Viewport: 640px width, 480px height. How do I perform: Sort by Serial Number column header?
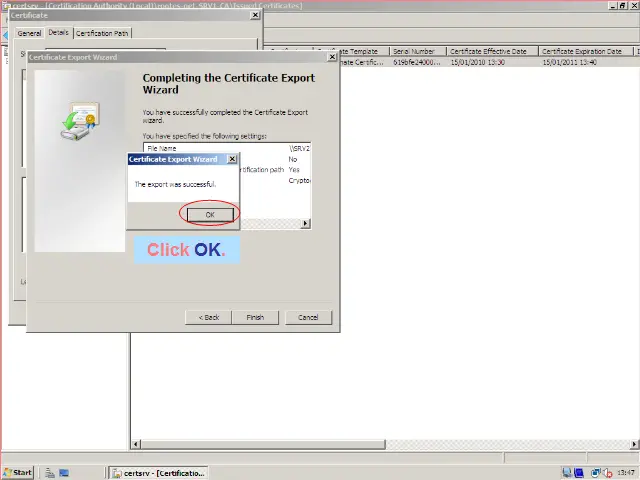click(x=417, y=51)
